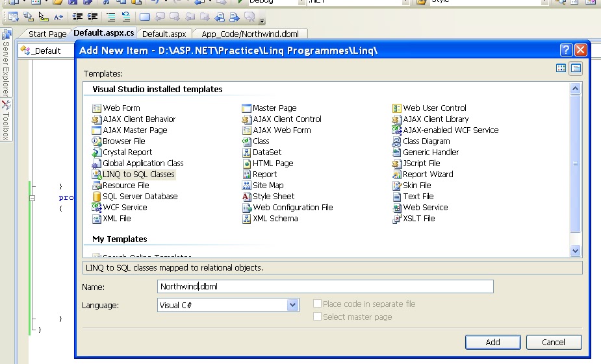Select Crystal Report template
Image resolution: width=601 pixels, height=364 pixels.
122,152
